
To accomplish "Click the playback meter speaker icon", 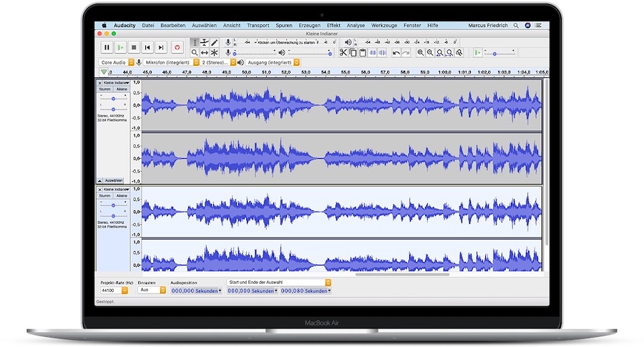I will point(348,42).
